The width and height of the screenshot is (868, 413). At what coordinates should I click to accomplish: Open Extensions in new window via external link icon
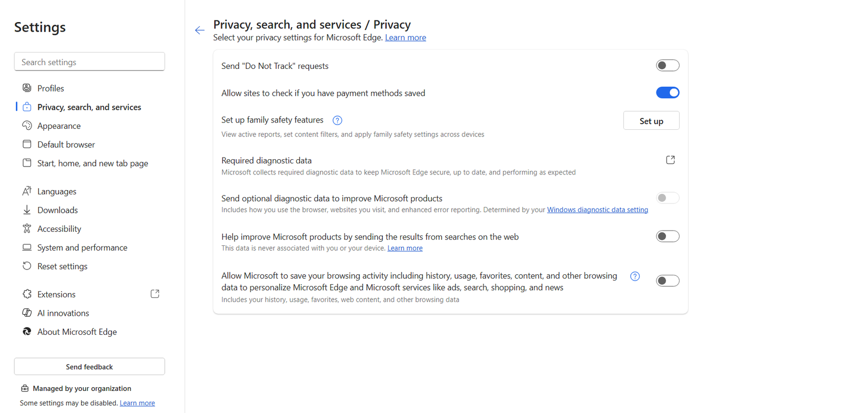pos(155,294)
